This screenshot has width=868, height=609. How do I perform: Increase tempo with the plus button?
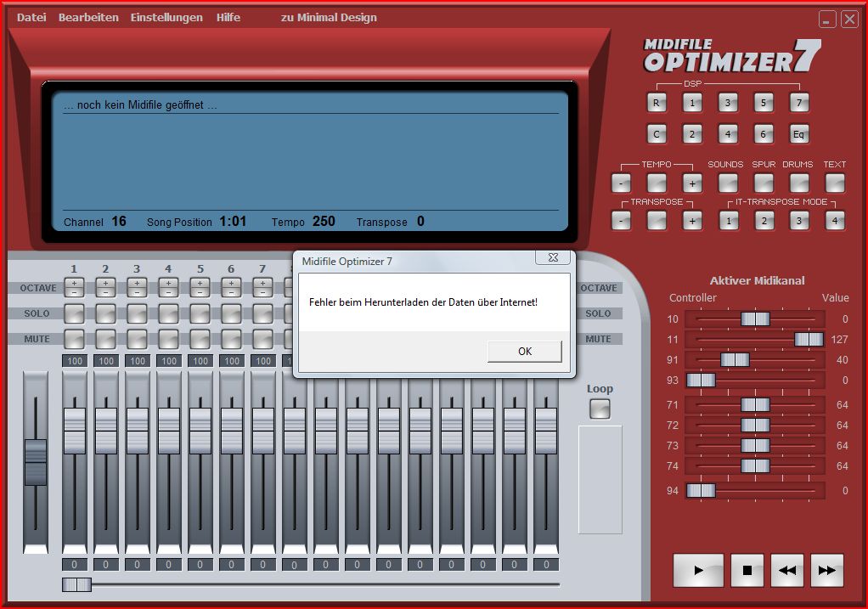tap(692, 183)
